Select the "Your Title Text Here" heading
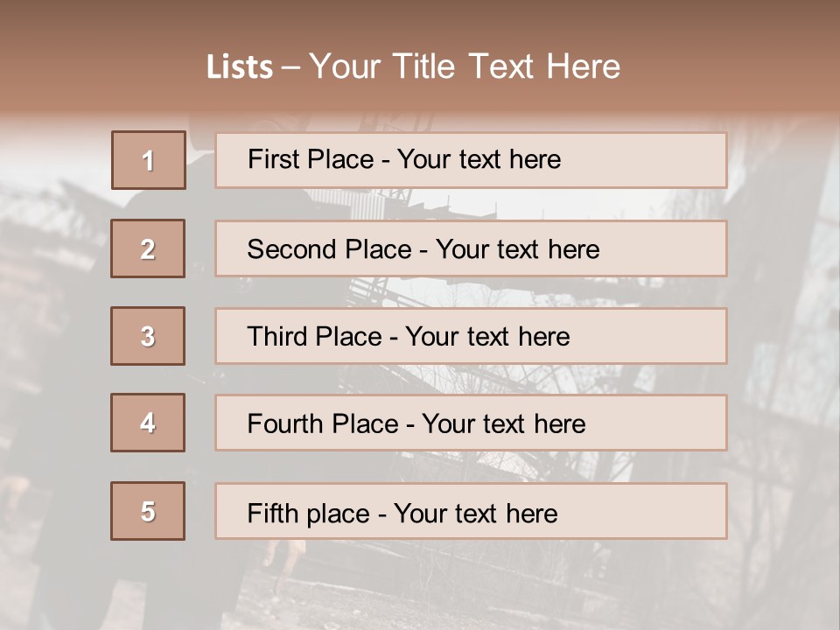Screen dimensions: 840x630 click(x=465, y=66)
